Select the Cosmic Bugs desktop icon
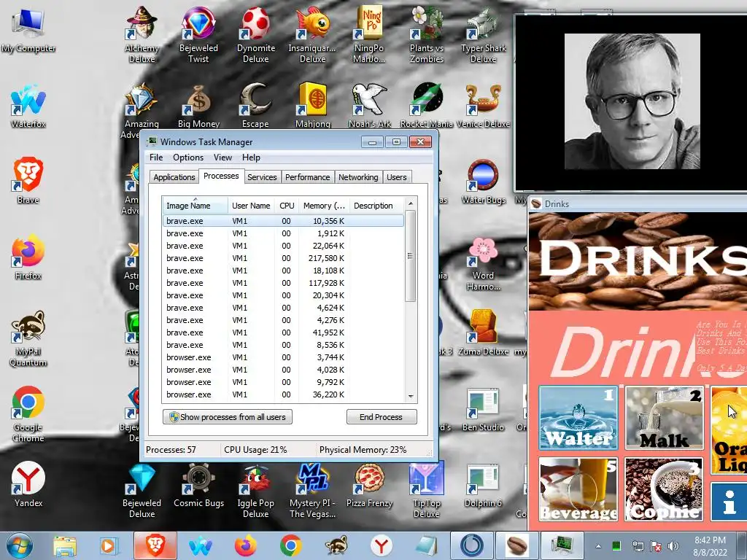Screen dimensions: 747x560 [198, 486]
